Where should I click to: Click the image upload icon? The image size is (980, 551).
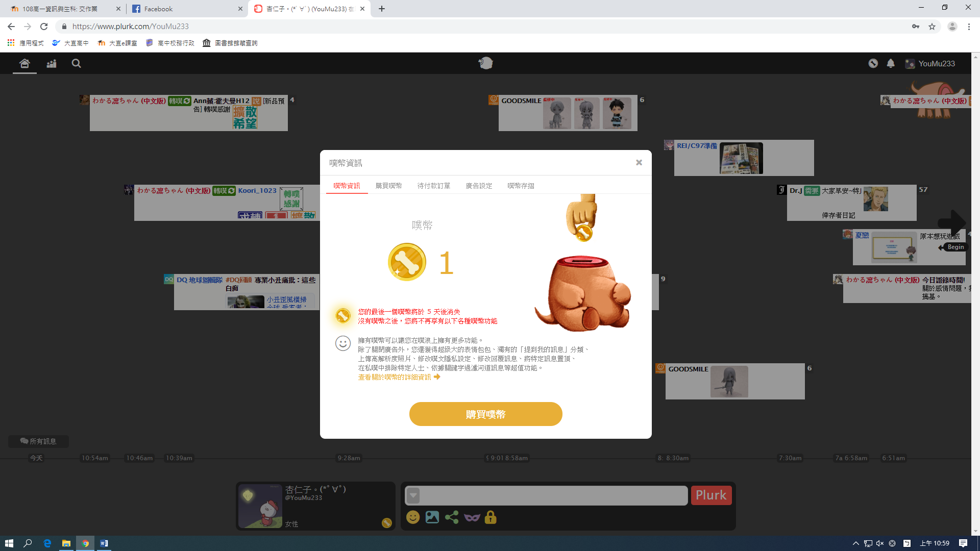click(x=432, y=517)
